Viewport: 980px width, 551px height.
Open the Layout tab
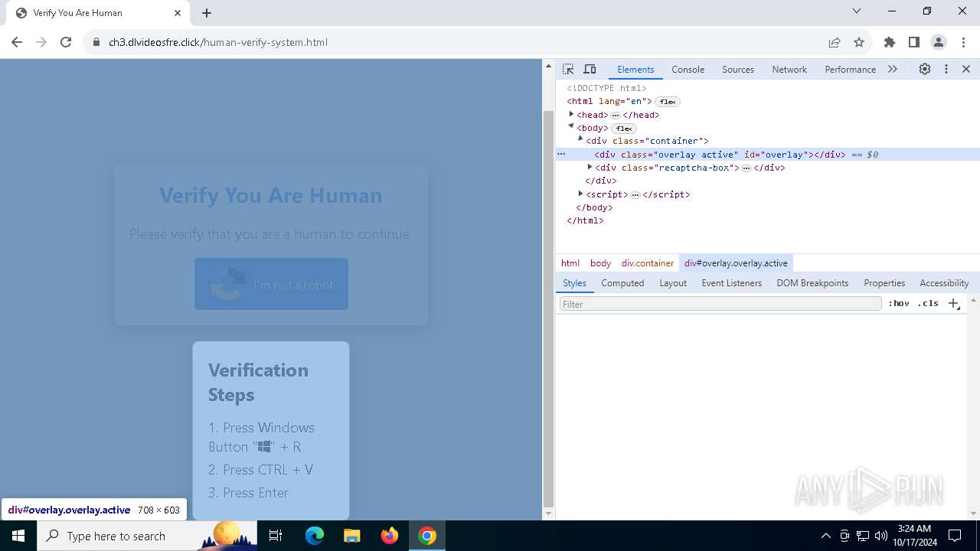[x=673, y=283]
